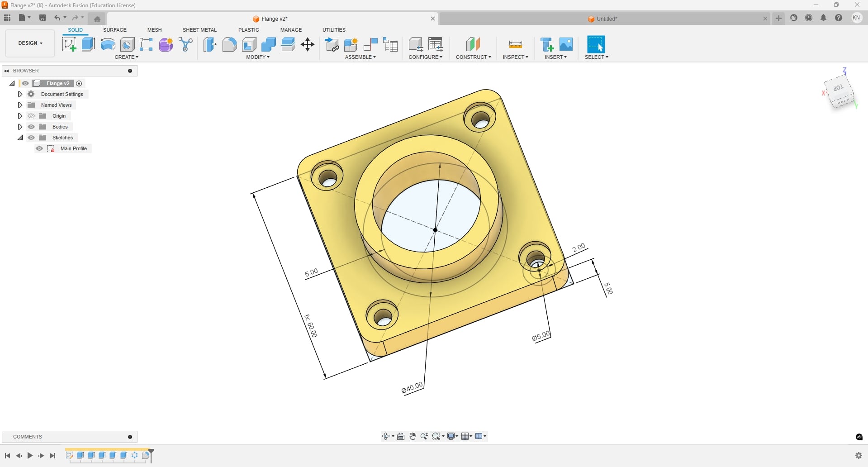
Task: Open the ASSEMBLE dropdown menu
Action: pyautogui.click(x=360, y=57)
